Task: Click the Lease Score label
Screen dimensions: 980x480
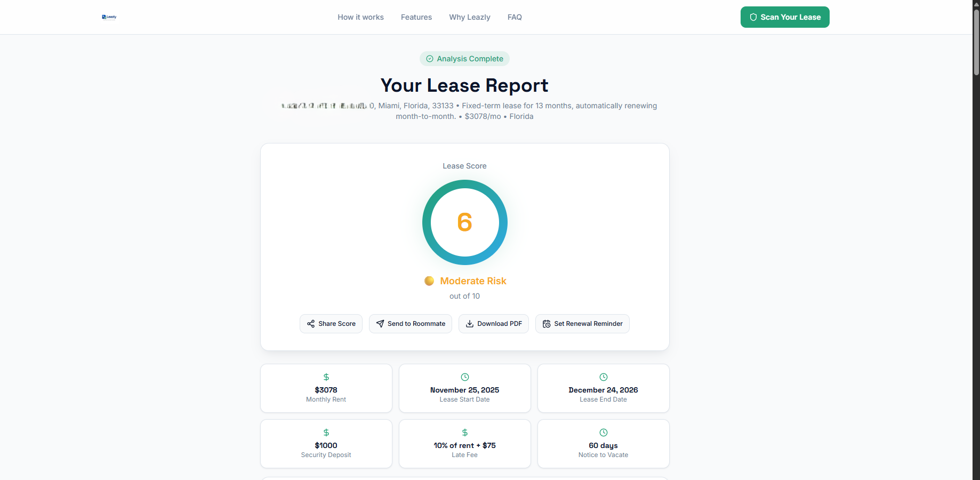Action: tap(464, 166)
